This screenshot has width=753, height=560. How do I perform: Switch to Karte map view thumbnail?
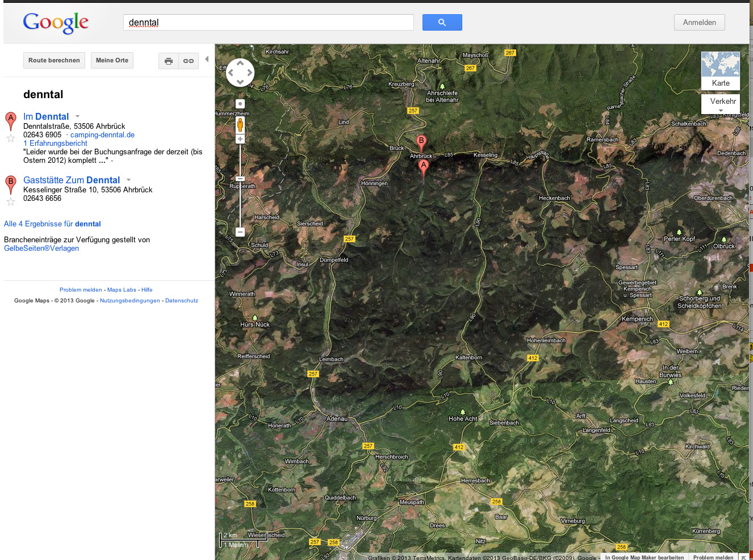coord(720,70)
